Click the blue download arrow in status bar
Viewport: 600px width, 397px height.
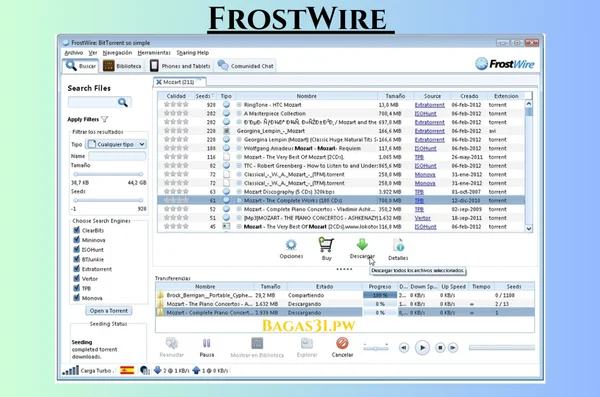click(x=157, y=370)
